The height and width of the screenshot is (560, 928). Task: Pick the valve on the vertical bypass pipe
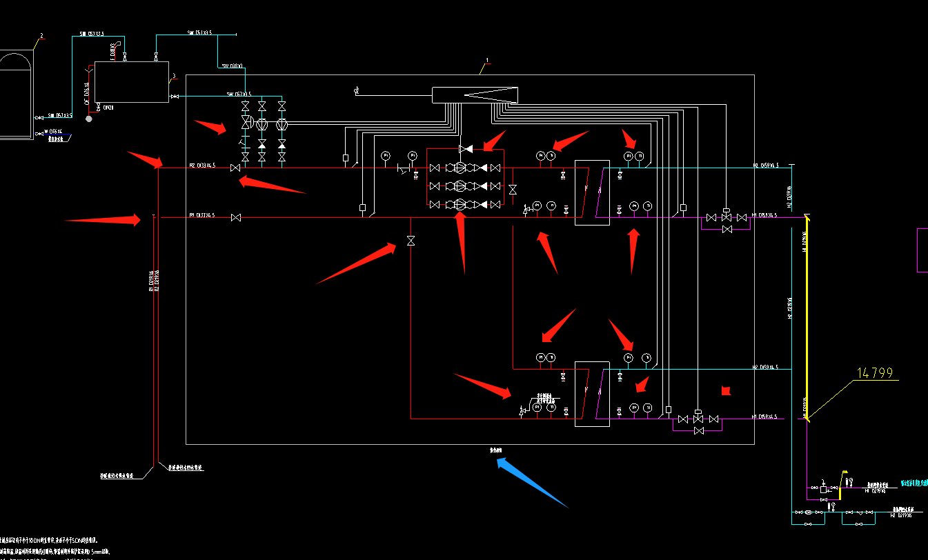411,241
